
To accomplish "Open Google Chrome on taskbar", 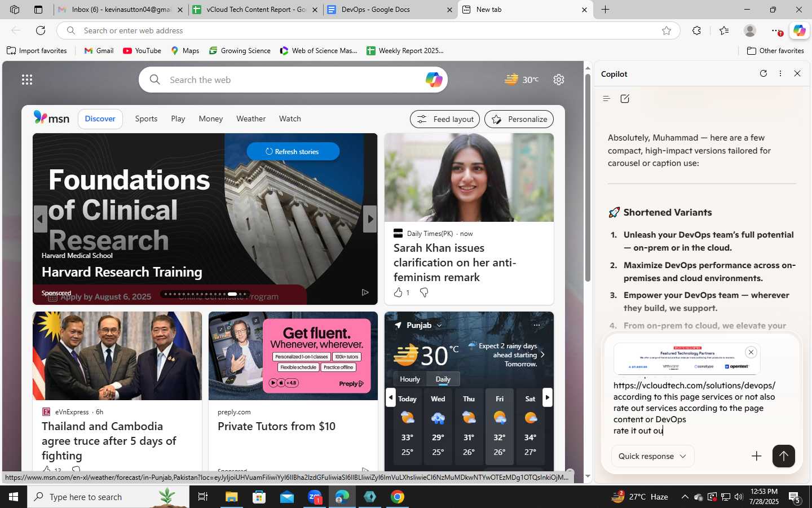I will tap(398, 497).
